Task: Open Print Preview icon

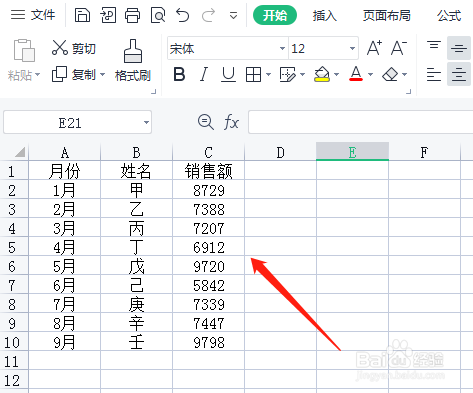Action: tap(158, 15)
